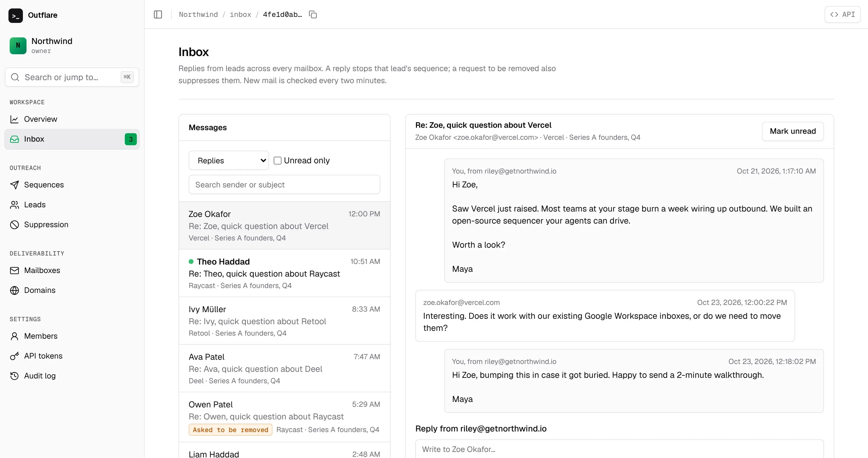
Task: Open the Liam Haddad message row
Action: click(285, 450)
